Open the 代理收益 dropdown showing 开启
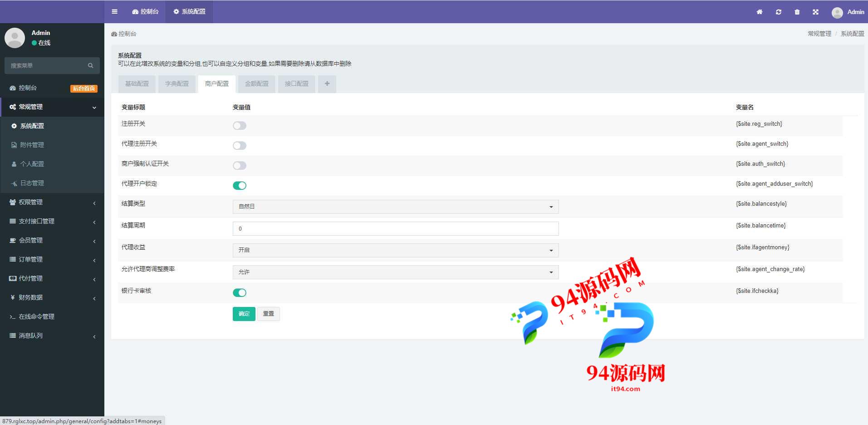The width and height of the screenshot is (868, 425). 396,250
